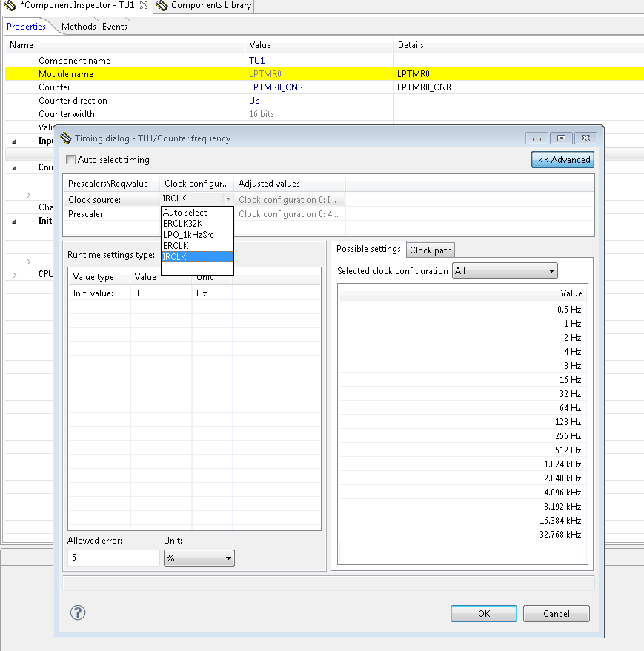
Task: Select the 1.024 kHz possible setting
Action: pos(463,464)
